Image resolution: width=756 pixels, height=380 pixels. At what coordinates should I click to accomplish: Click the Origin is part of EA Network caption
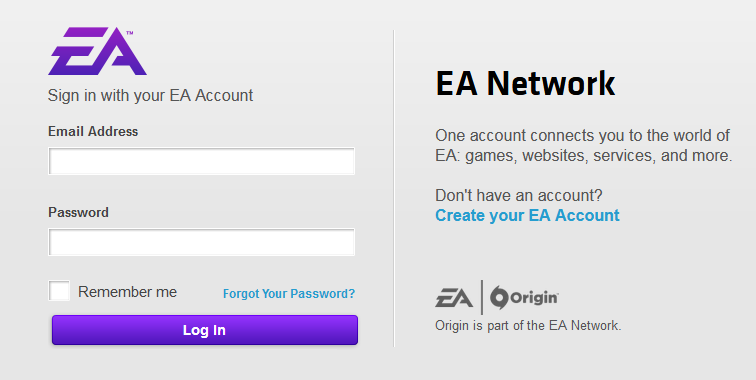(528, 326)
